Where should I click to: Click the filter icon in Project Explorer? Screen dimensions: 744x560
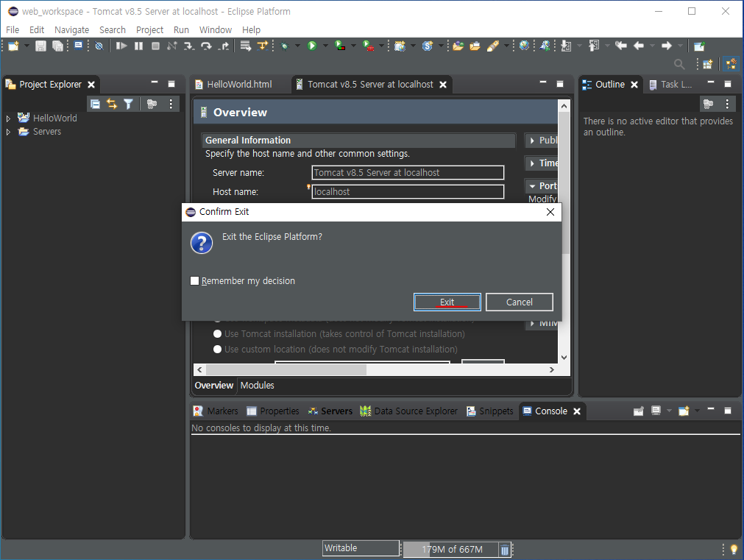click(129, 104)
